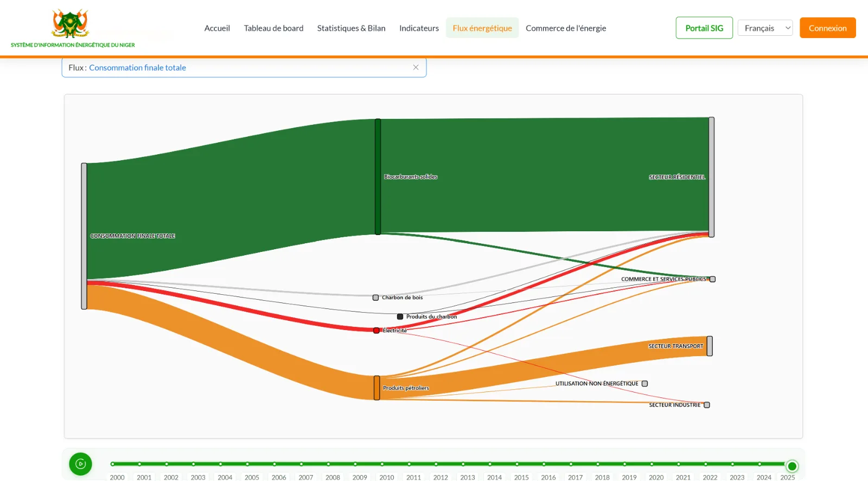
Task: Select the Produits du charbon node
Action: [x=400, y=317]
